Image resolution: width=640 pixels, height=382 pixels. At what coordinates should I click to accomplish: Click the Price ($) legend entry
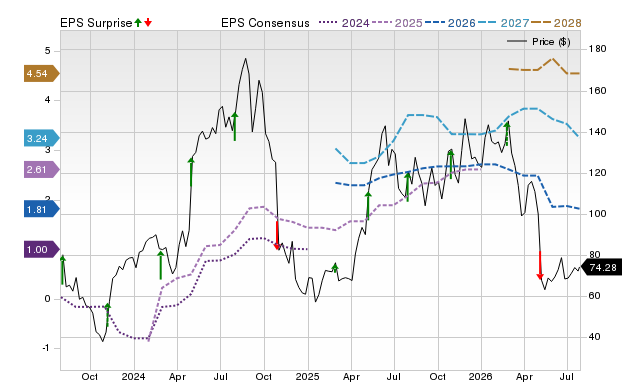pos(539,42)
